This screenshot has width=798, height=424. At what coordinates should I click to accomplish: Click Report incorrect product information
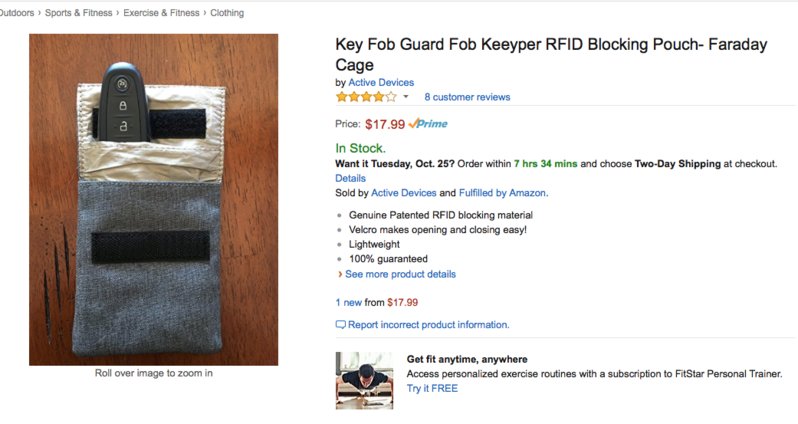pos(429,325)
